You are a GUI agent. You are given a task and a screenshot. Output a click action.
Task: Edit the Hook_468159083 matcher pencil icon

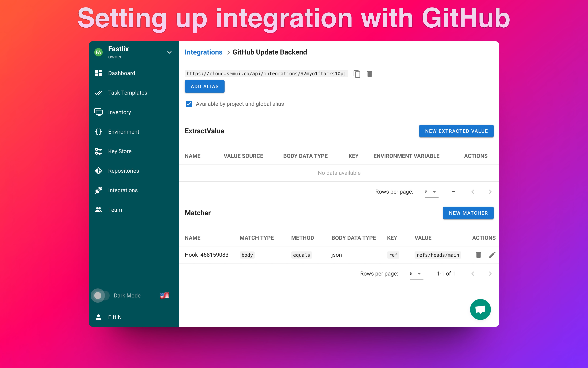click(x=492, y=255)
